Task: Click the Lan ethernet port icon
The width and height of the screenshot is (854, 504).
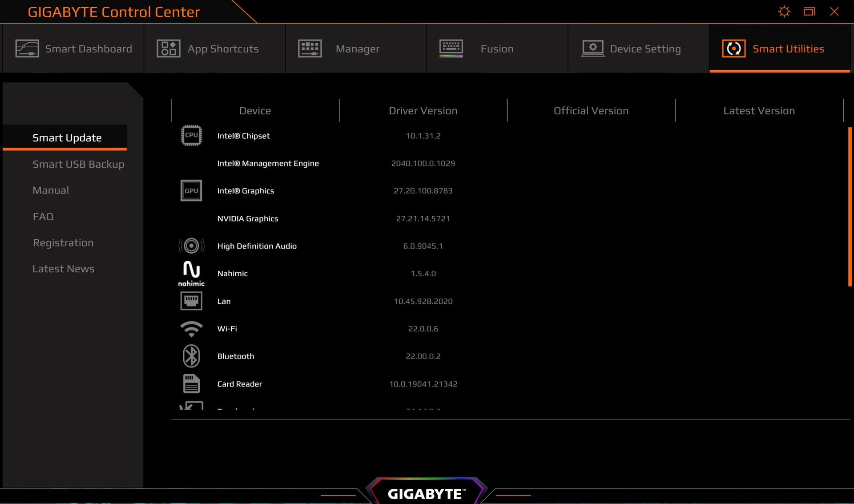Action: coord(191,301)
